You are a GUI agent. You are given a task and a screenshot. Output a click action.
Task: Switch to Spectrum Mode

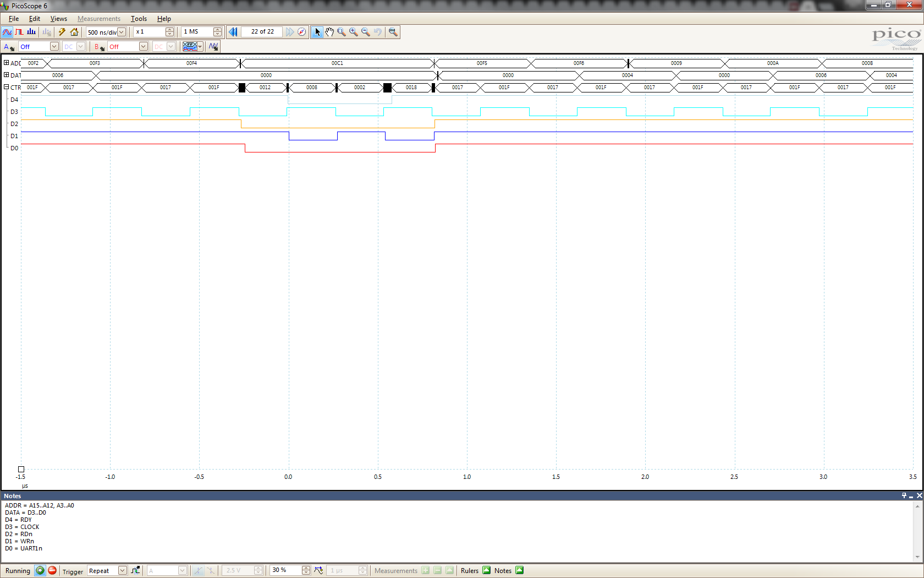point(31,32)
